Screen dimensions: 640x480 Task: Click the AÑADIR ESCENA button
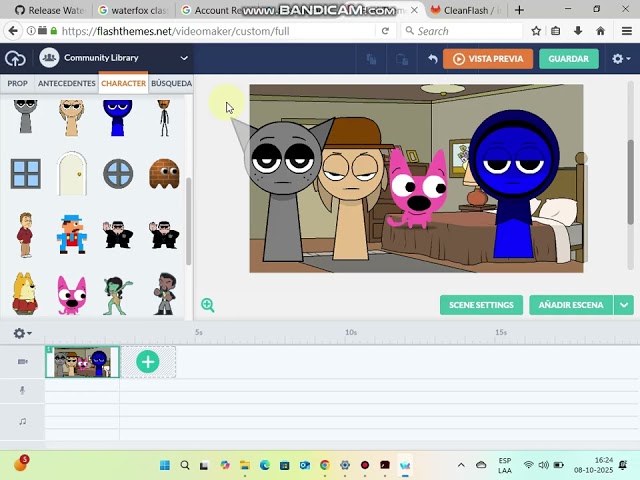tap(571, 305)
